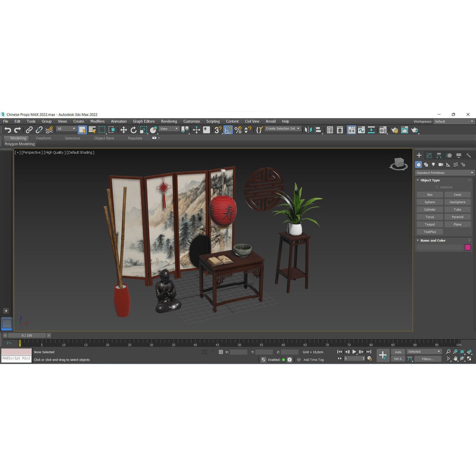Switch to the Modify panel tab
476x476 pixels.
pos(429,156)
